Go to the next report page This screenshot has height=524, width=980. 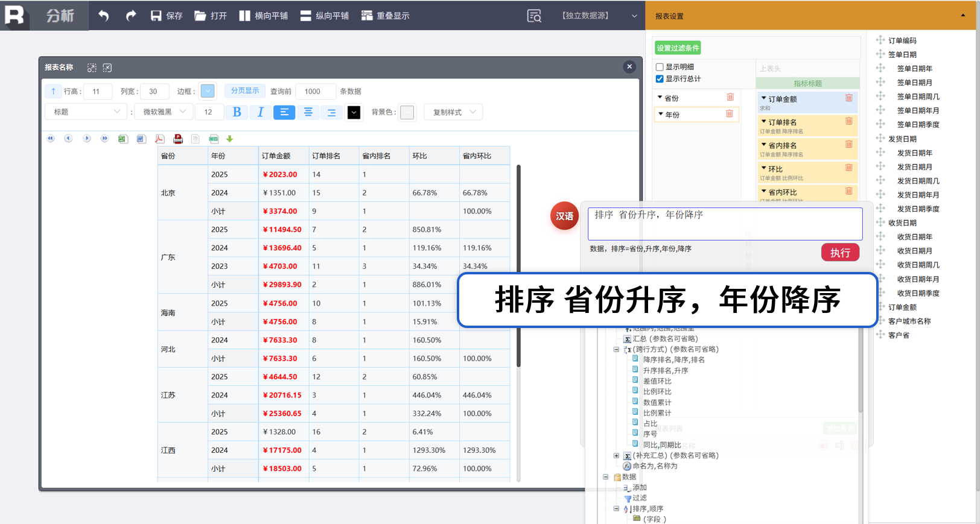(87, 139)
